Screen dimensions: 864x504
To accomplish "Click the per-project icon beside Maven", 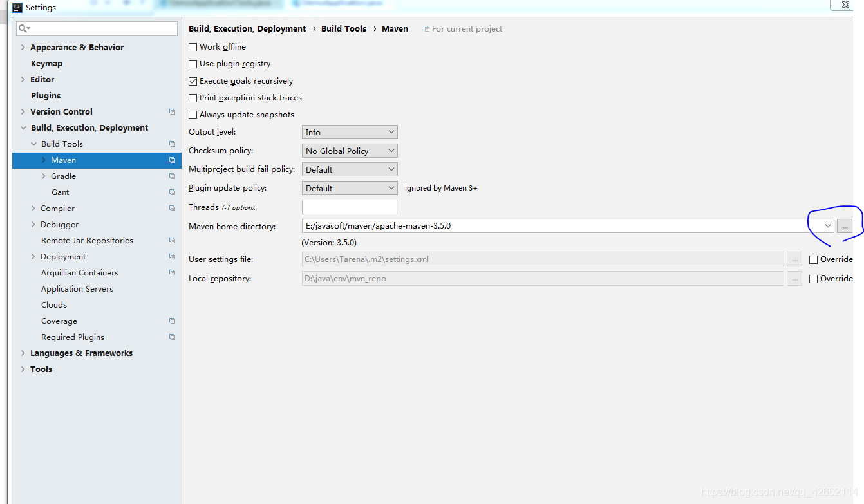I will click(172, 160).
